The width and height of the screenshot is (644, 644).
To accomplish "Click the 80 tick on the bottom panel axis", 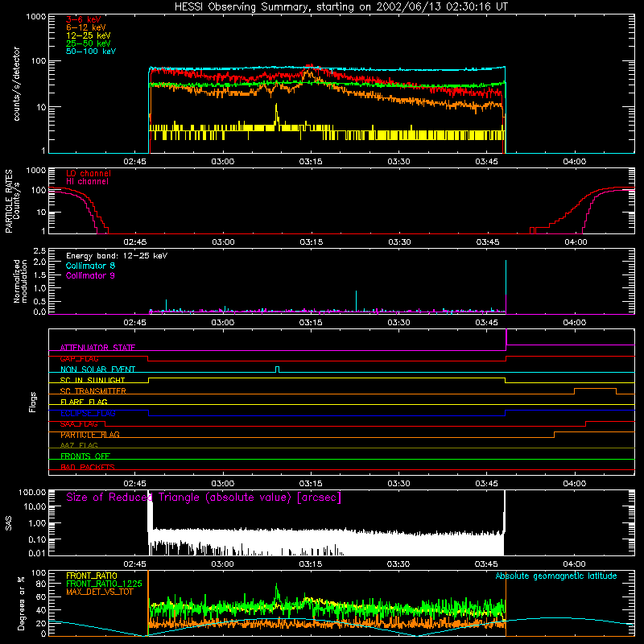I will pyautogui.click(x=42, y=584).
